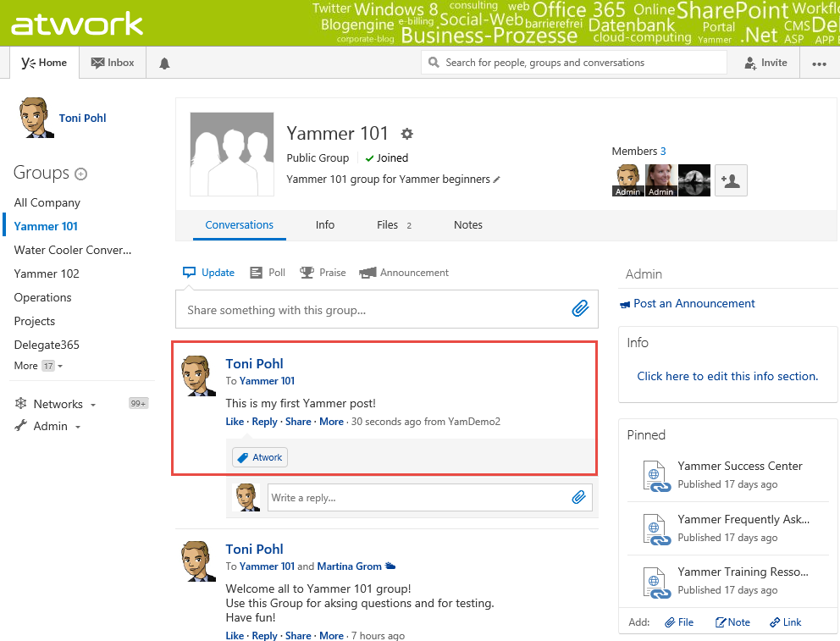Click the search people and groups field
Screen dimensions: 840x641
[574, 63]
